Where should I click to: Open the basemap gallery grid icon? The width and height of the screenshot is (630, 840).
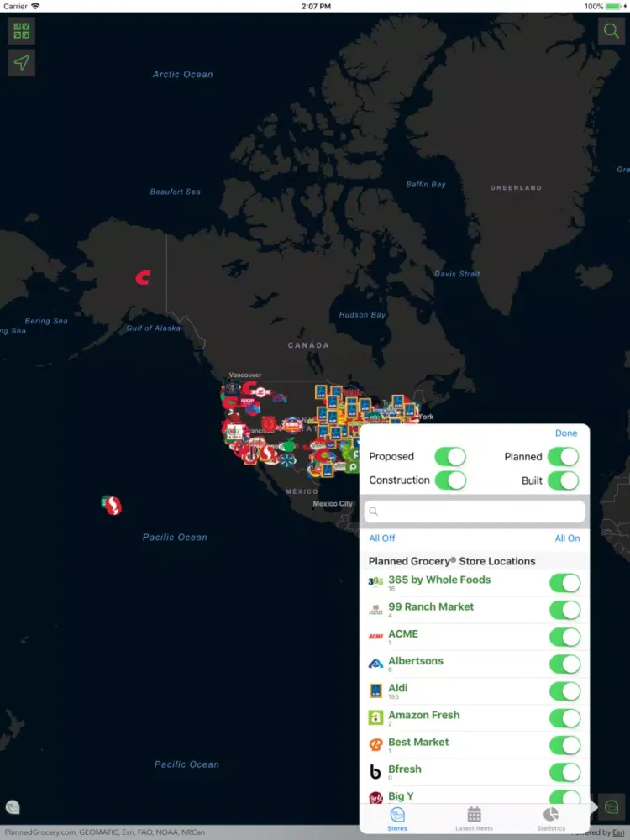(22, 30)
